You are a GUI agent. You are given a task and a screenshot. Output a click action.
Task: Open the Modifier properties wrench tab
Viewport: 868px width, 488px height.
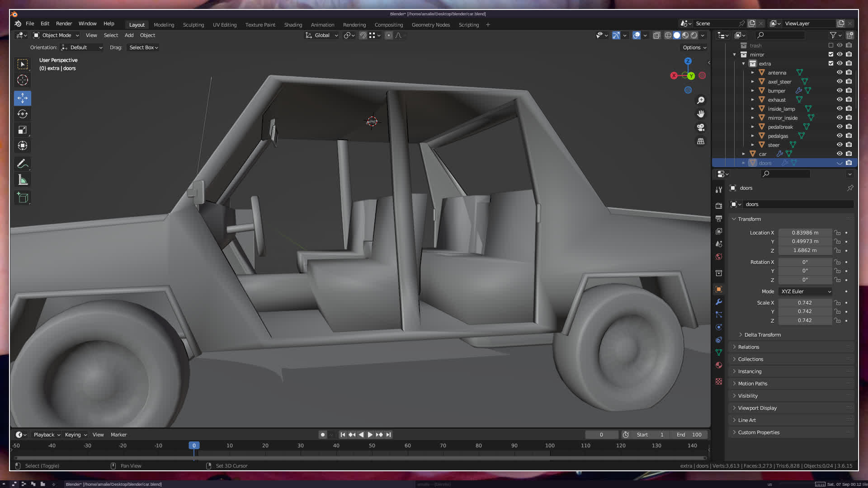pyautogui.click(x=719, y=302)
